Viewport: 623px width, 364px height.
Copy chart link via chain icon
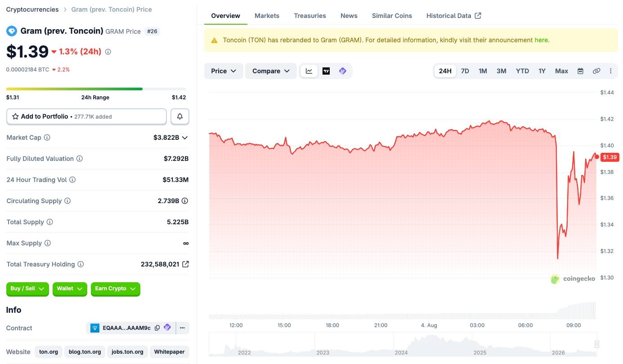596,71
